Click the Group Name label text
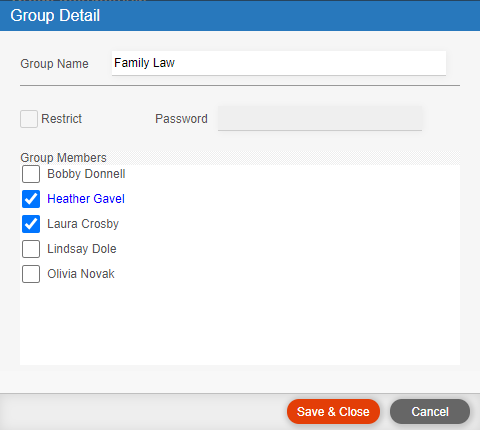This screenshot has height=430, width=480. [54, 64]
